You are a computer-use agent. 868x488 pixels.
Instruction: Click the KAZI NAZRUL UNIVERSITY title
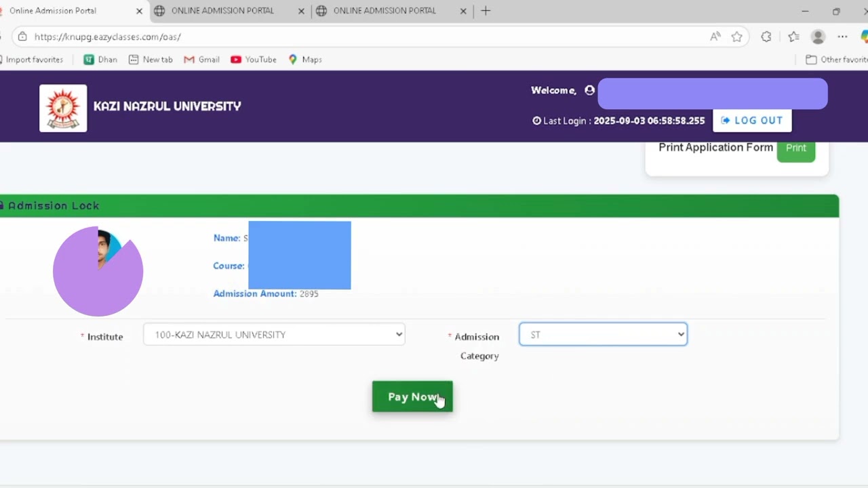[x=167, y=106]
